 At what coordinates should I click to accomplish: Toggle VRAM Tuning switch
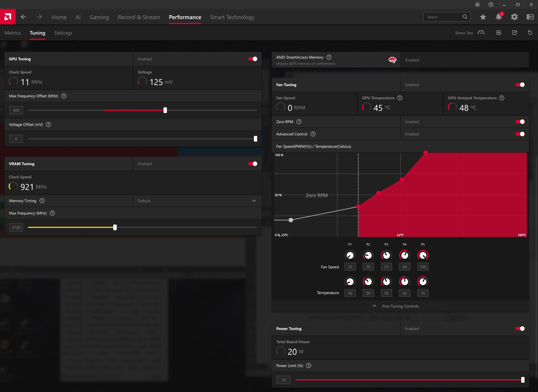(x=253, y=164)
